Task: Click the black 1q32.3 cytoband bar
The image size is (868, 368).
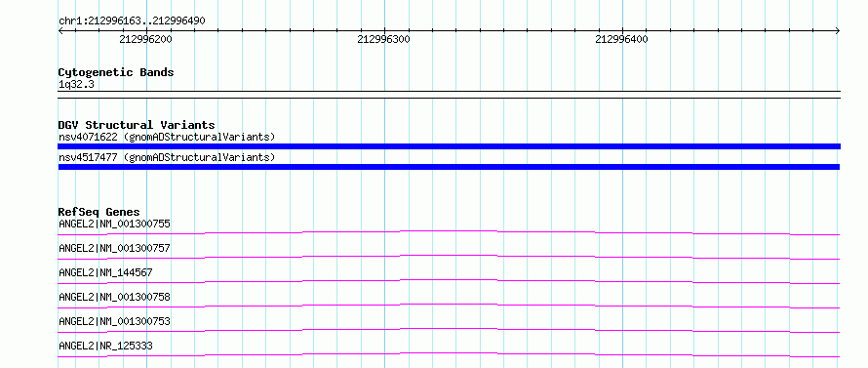Action: pyautogui.click(x=449, y=95)
